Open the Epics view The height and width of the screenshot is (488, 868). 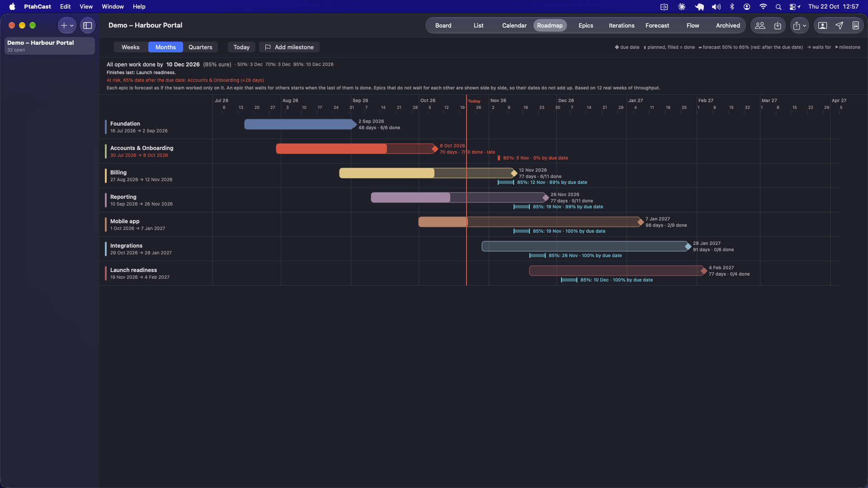click(x=585, y=26)
